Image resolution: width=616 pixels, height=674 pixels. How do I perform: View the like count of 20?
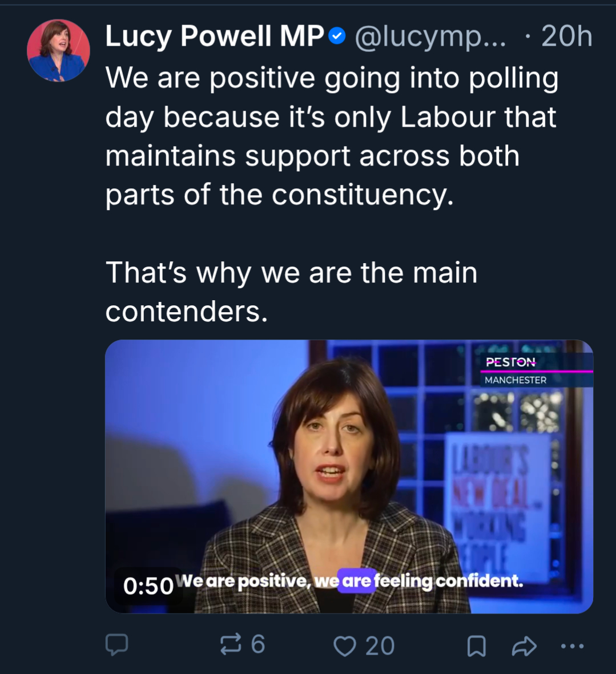pos(380,646)
